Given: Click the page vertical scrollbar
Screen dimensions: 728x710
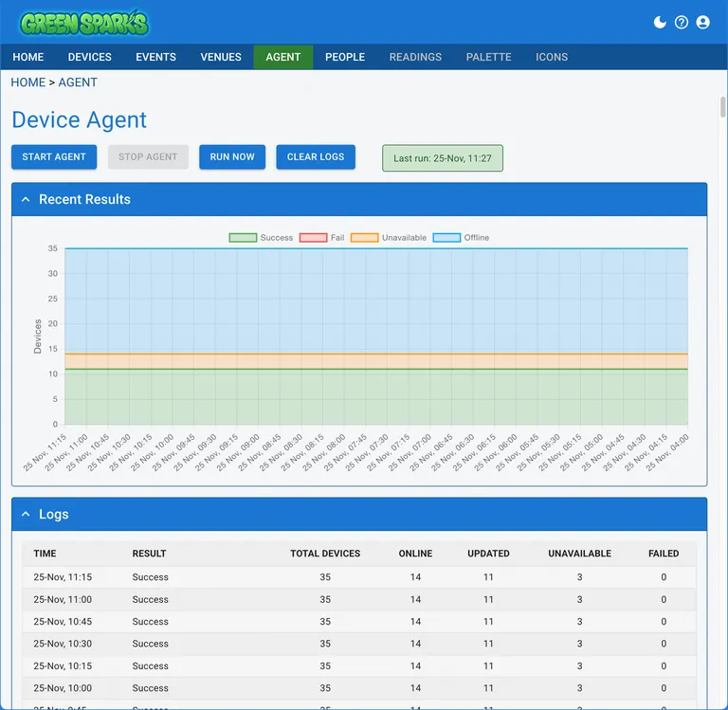Looking at the screenshot, I should 722,104.
